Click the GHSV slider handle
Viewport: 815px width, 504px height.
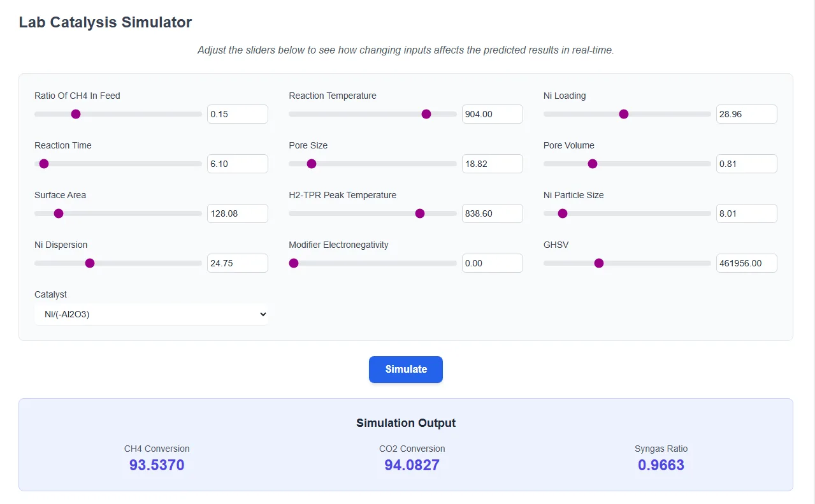[599, 263]
